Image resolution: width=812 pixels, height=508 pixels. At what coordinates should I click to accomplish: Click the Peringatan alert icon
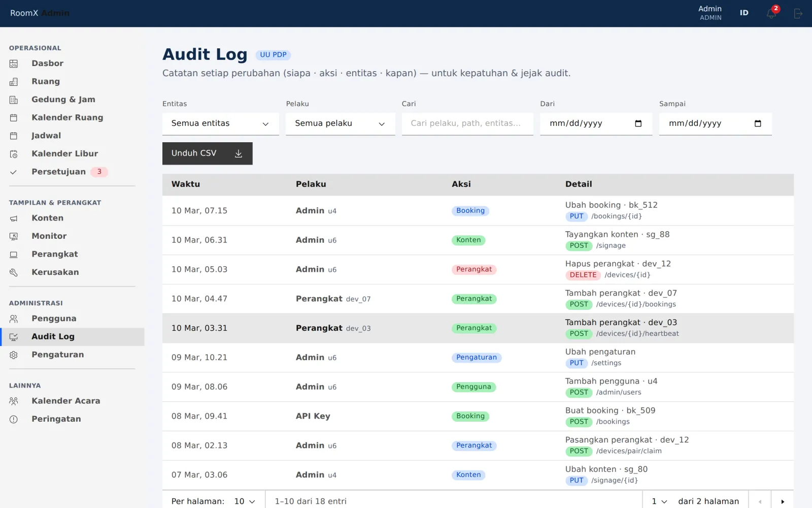(14, 419)
